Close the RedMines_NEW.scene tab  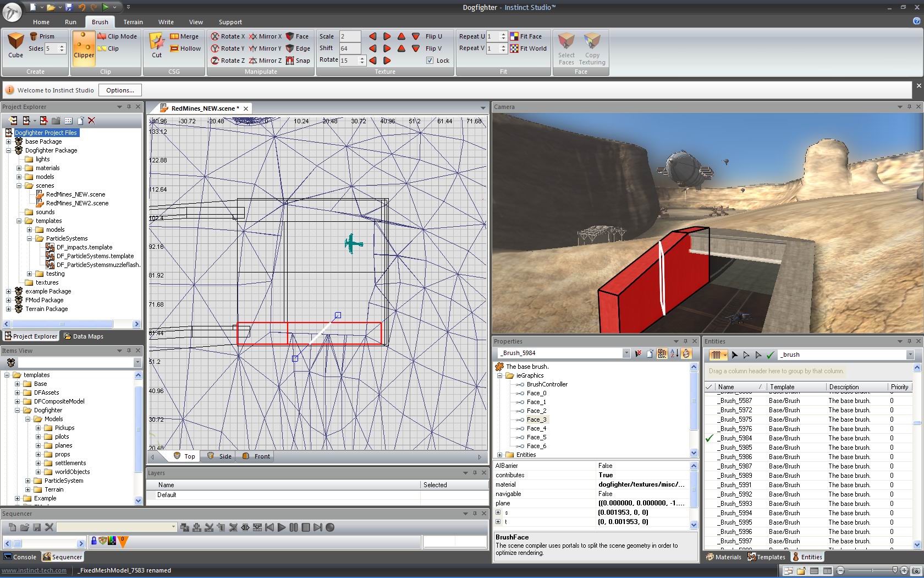(246, 108)
